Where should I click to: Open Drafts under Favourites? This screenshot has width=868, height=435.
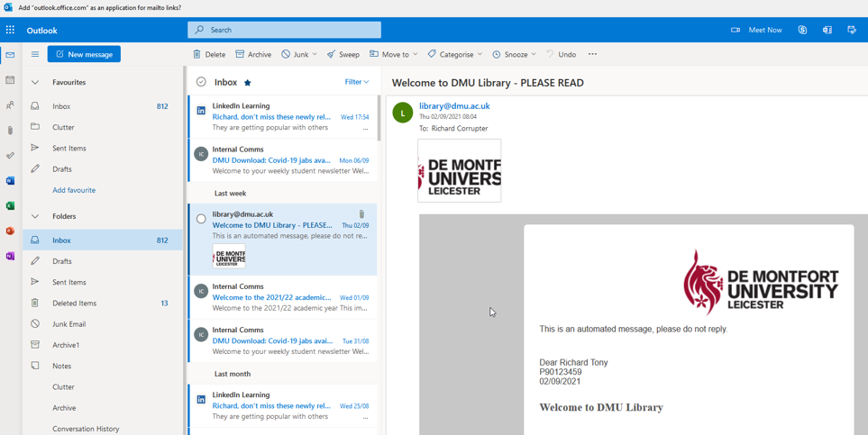coord(103,169)
